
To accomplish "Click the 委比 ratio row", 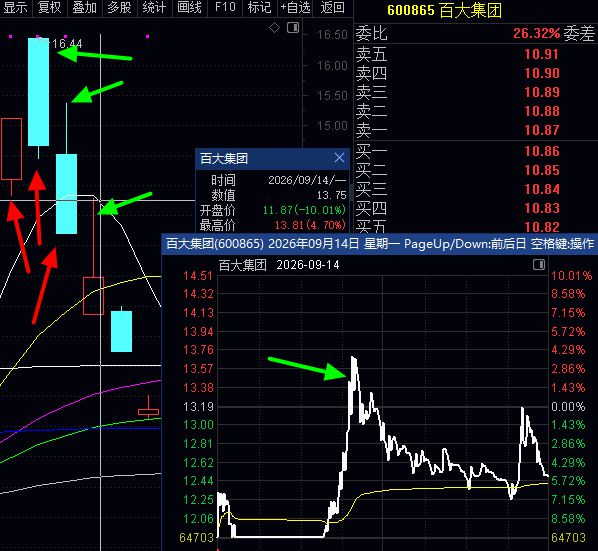I will 476,33.
